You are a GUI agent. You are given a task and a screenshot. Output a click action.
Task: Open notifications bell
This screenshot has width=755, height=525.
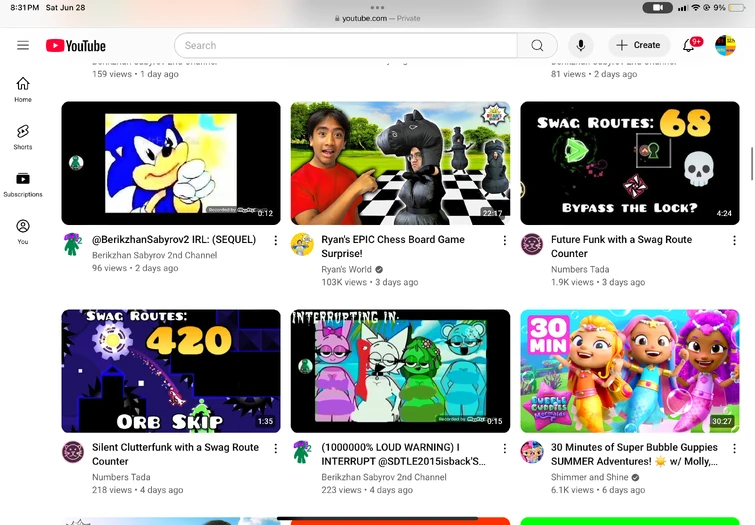(689, 45)
